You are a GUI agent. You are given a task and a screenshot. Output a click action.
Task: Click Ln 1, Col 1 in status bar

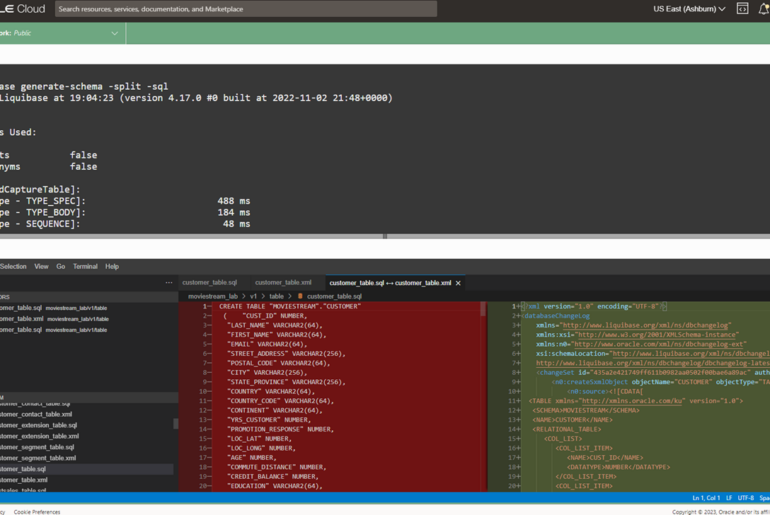pos(706,498)
